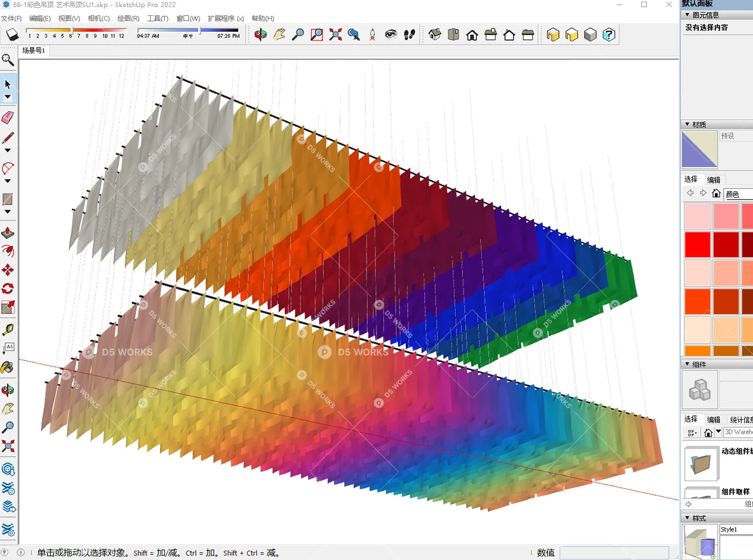Screen dimensions: 753x560
Task: Switch to Iso standard view
Action: pyautogui.click(x=435, y=35)
